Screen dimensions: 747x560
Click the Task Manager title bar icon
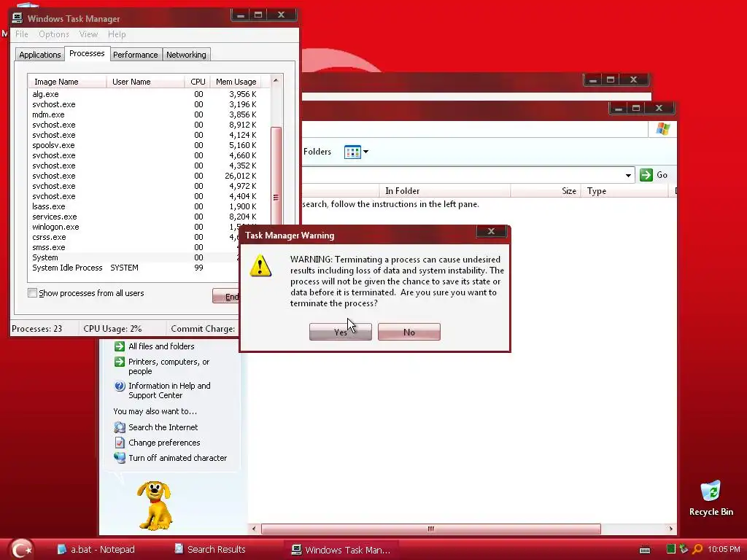(x=18, y=18)
